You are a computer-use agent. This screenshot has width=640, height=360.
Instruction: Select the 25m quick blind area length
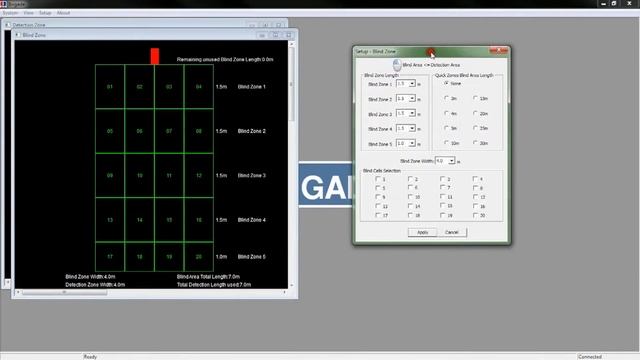475,128
